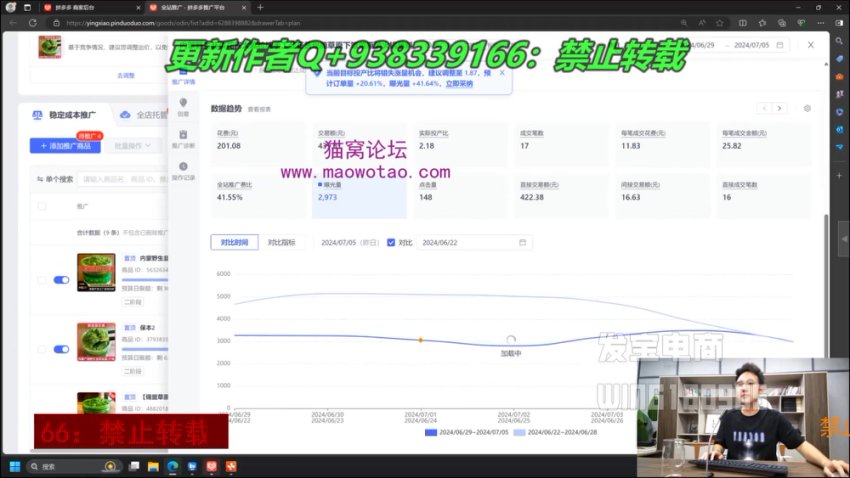This screenshot has width=850, height=478.
Task: Click the 添加推广商品 button
Action: 66,146
